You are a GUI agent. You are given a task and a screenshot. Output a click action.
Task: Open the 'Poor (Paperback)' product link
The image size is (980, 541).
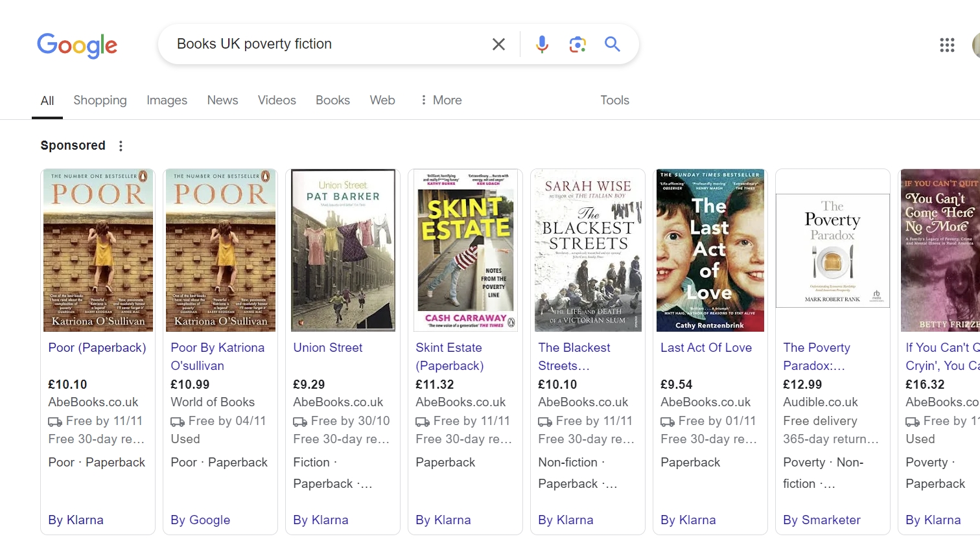(97, 348)
